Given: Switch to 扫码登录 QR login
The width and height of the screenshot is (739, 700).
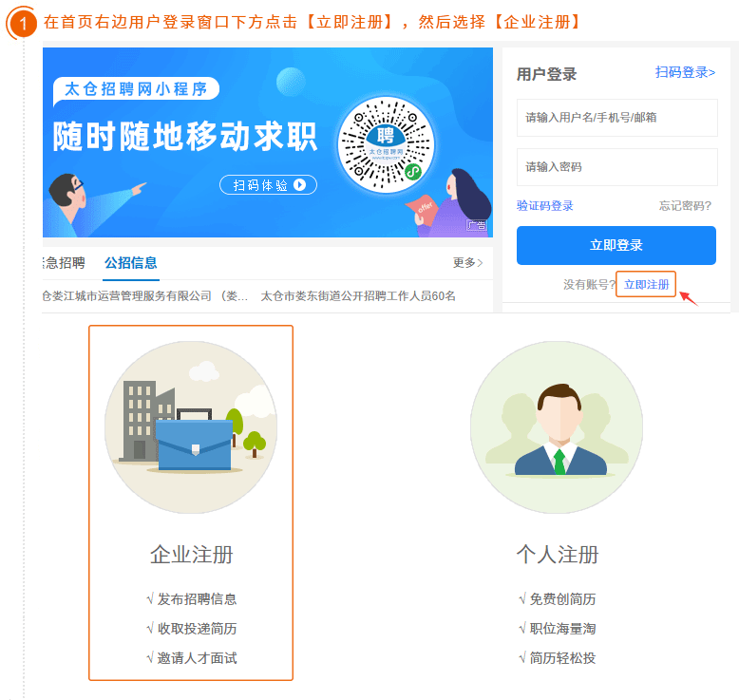Looking at the screenshot, I should 685,72.
